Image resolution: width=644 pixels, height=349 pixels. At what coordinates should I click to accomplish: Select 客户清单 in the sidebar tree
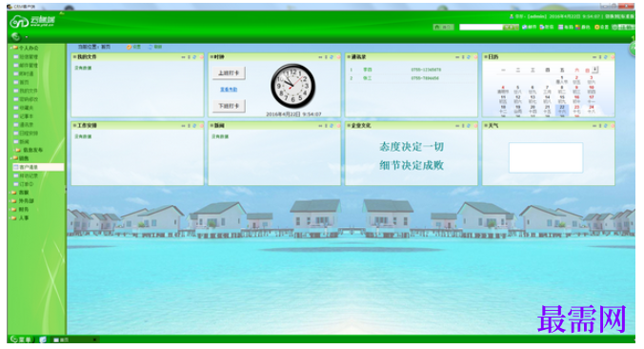38,167
